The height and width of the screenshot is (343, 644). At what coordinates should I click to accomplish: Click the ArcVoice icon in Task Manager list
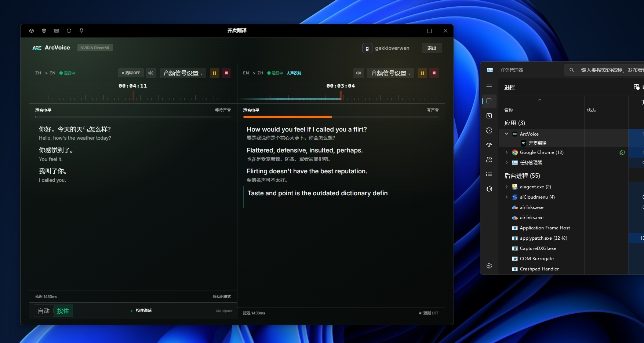(x=515, y=134)
